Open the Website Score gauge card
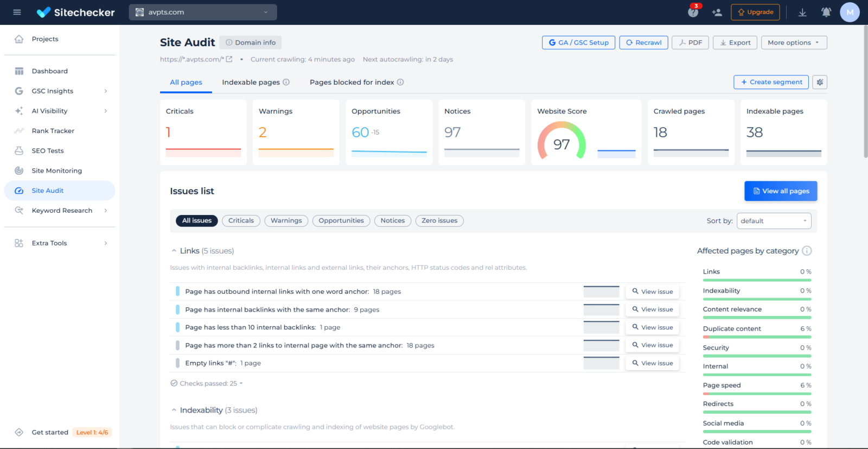The height and width of the screenshot is (449, 868). [586, 132]
